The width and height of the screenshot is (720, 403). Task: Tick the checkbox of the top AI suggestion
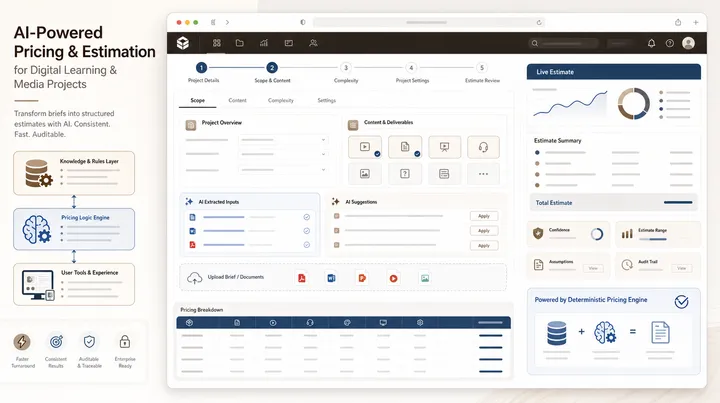pos(337,216)
